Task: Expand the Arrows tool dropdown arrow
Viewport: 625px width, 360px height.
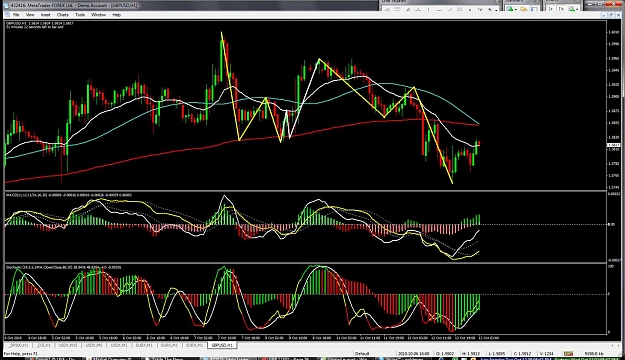Action: click(496, 10)
